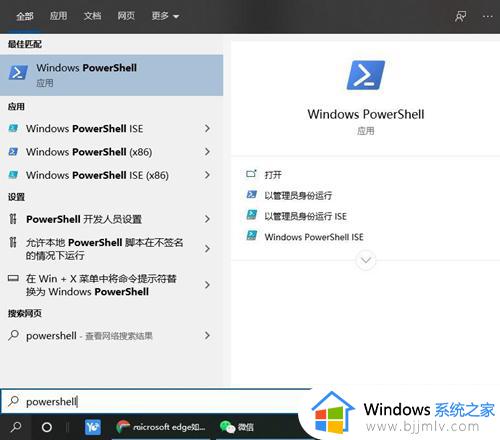Expand arrow for Windows PowerShell ISE

pyautogui.click(x=207, y=128)
